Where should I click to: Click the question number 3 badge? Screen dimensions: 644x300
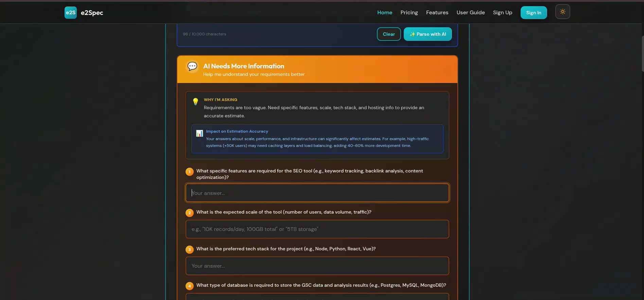click(190, 250)
